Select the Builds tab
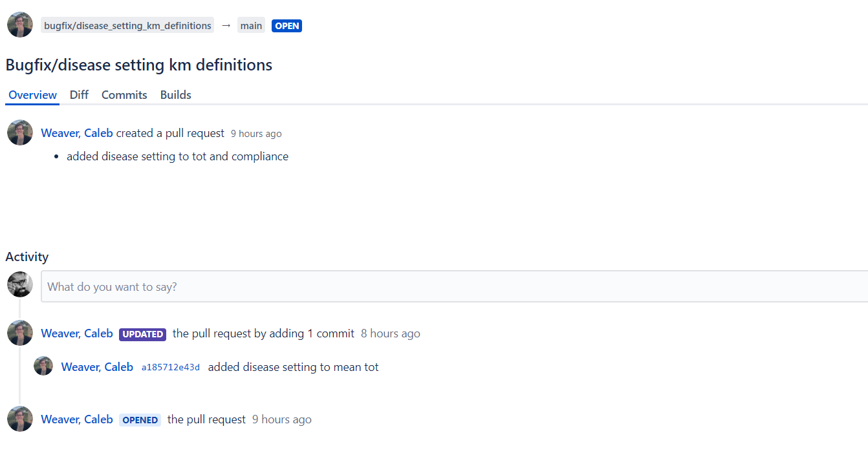868x464 pixels. pos(176,94)
